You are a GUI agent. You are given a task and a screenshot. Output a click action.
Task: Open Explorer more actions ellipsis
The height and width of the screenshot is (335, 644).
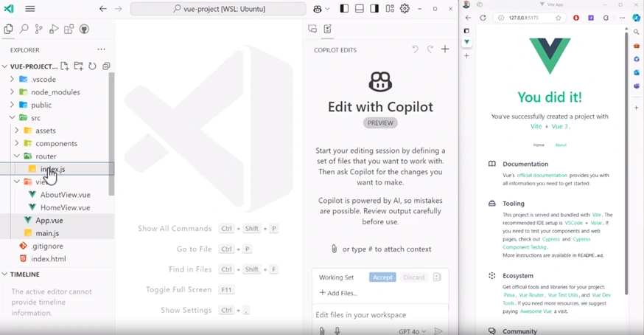[x=101, y=49]
